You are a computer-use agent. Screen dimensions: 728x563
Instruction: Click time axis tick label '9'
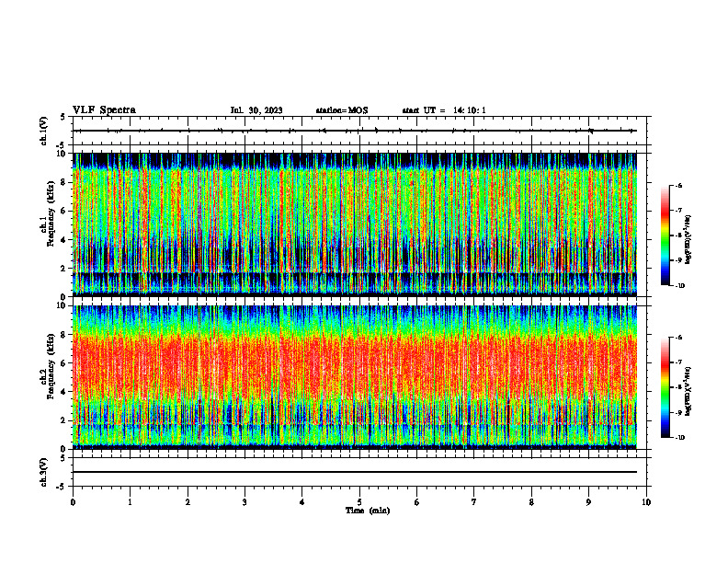(588, 502)
